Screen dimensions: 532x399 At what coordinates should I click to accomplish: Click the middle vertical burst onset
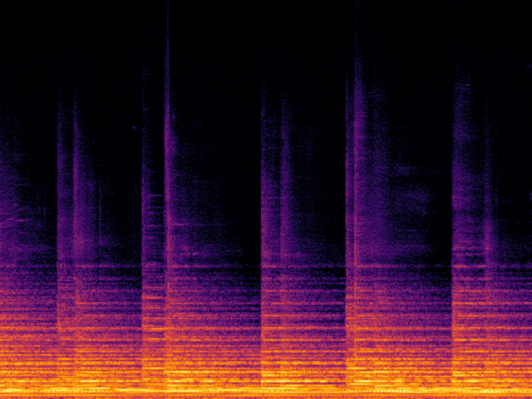click(x=264, y=208)
